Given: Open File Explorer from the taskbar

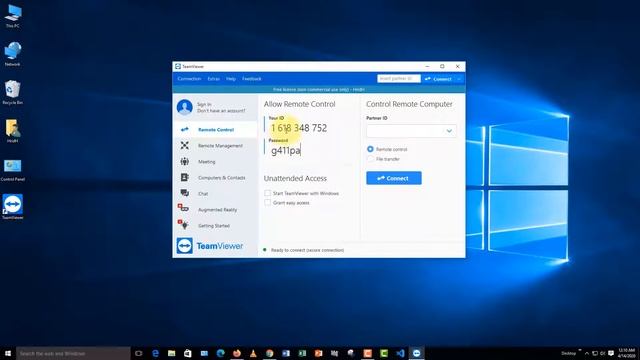Looking at the screenshot, I should pos(171,353).
